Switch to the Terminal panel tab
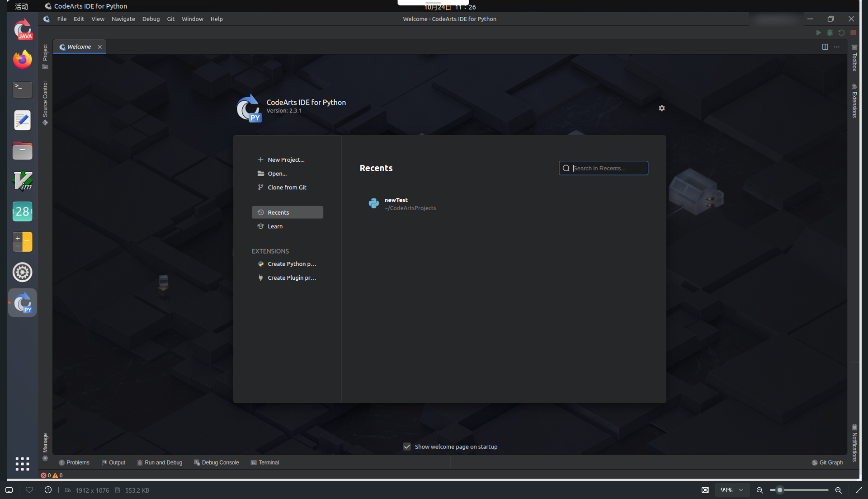This screenshot has width=868, height=499. point(265,462)
